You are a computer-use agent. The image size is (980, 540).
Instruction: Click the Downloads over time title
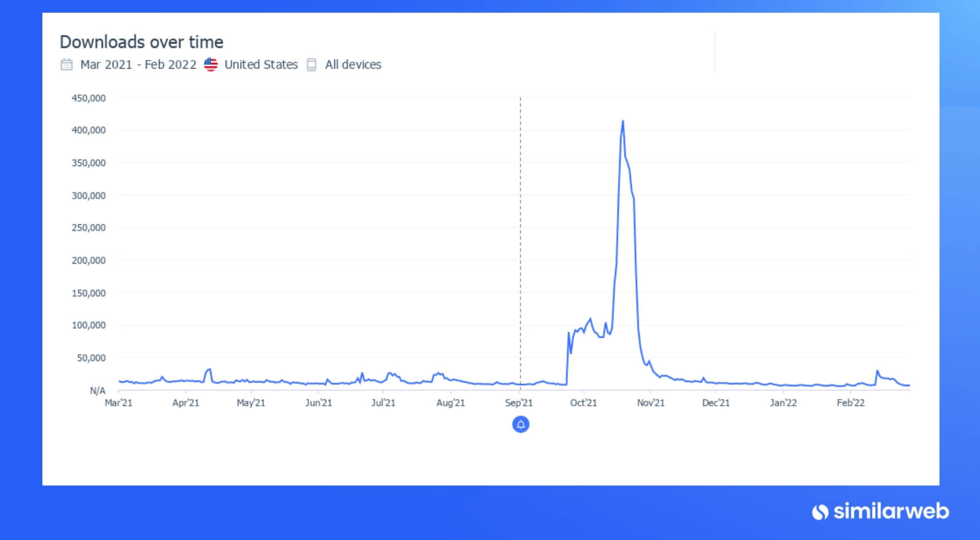[x=142, y=42]
